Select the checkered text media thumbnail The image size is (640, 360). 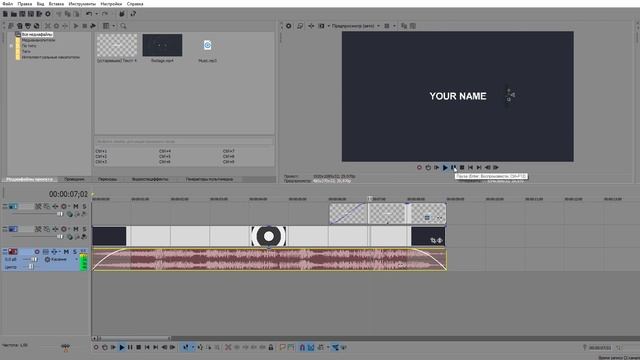[117, 45]
